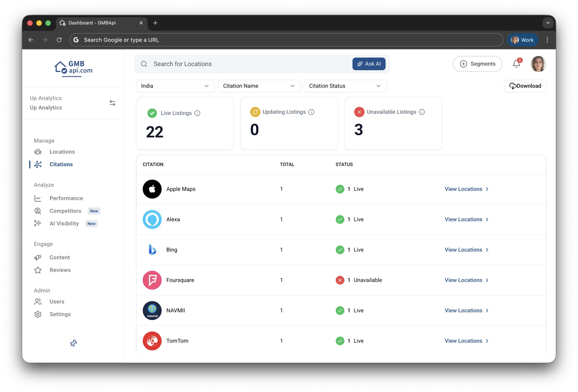578x392 pixels.
Task: Click the Live Listings info icon
Action: click(197, 113)
